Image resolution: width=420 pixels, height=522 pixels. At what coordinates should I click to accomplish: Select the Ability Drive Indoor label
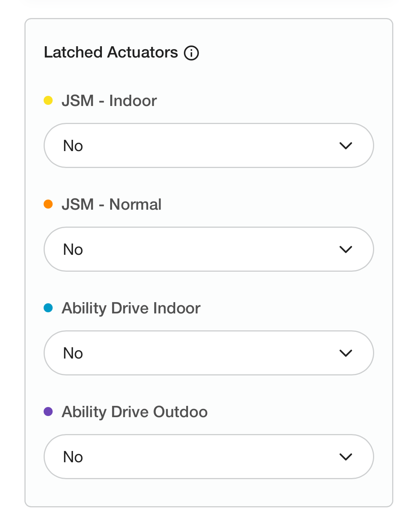click(x=131, y=308)
